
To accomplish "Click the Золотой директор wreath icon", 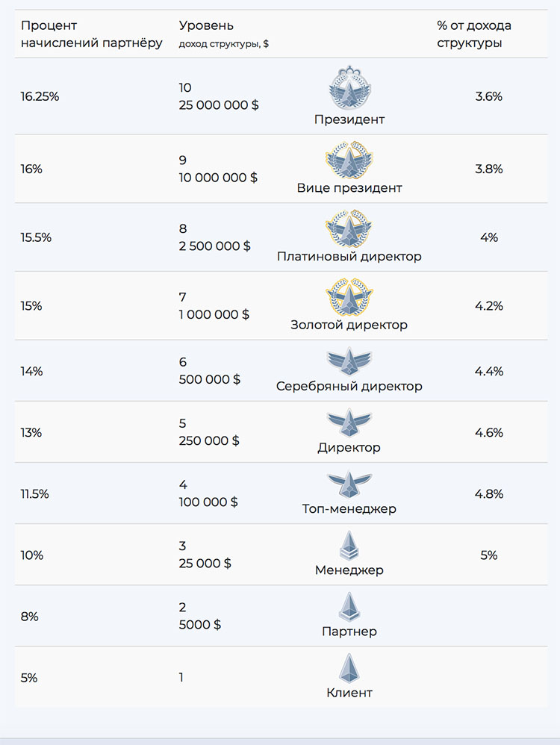I will pyautogui.click(x=349, y=297).
